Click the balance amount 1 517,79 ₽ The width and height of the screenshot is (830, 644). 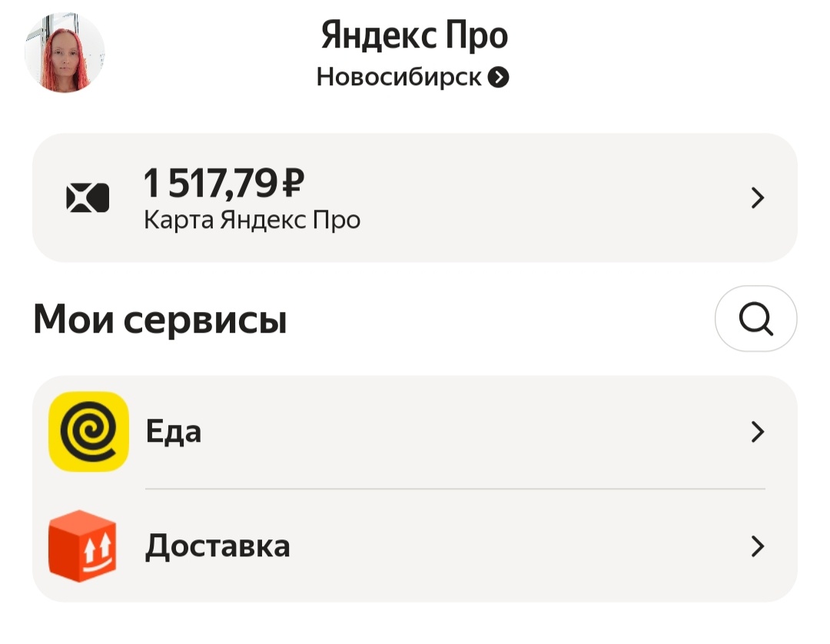click(x=224, y=183)
